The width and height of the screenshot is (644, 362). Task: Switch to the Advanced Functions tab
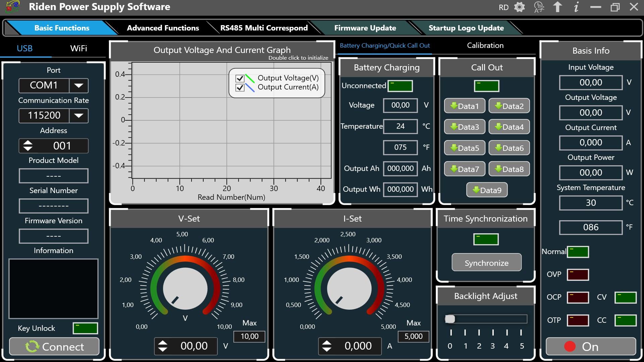point(163,28)
